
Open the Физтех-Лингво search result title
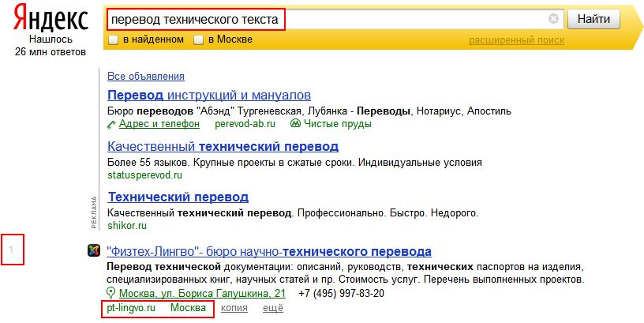269,251
